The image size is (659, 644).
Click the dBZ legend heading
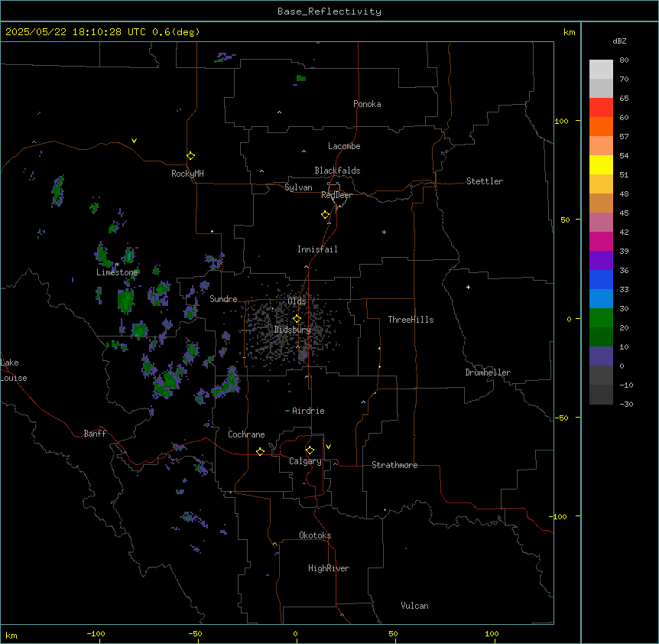tap(619, 41)
